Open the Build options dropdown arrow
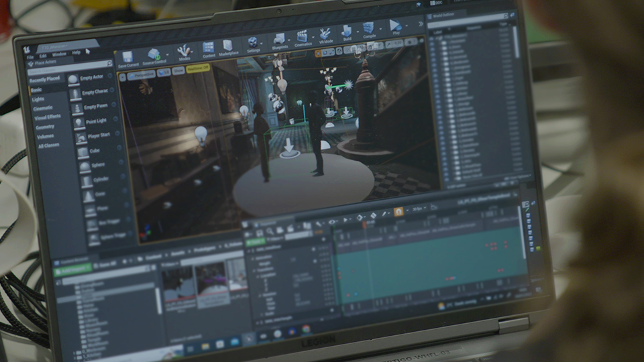This screenshot has width=644, height=362. (358, 32)
